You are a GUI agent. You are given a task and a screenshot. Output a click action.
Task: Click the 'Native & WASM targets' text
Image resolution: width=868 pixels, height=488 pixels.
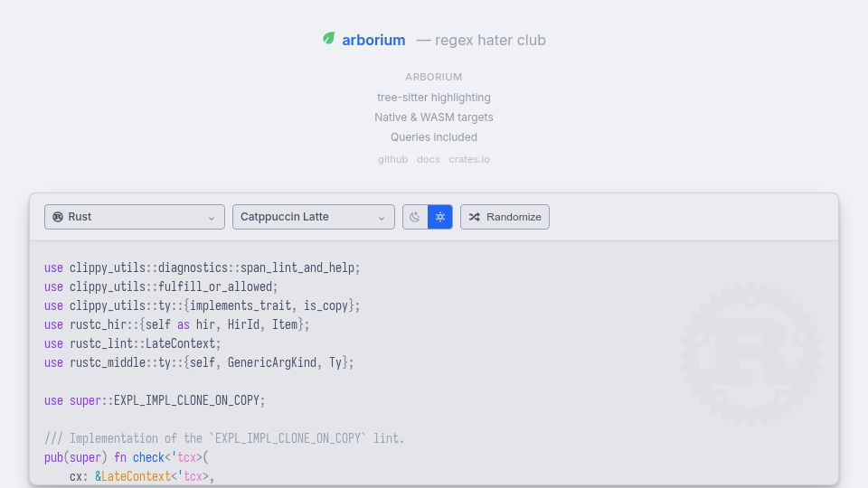click(434, 117)
